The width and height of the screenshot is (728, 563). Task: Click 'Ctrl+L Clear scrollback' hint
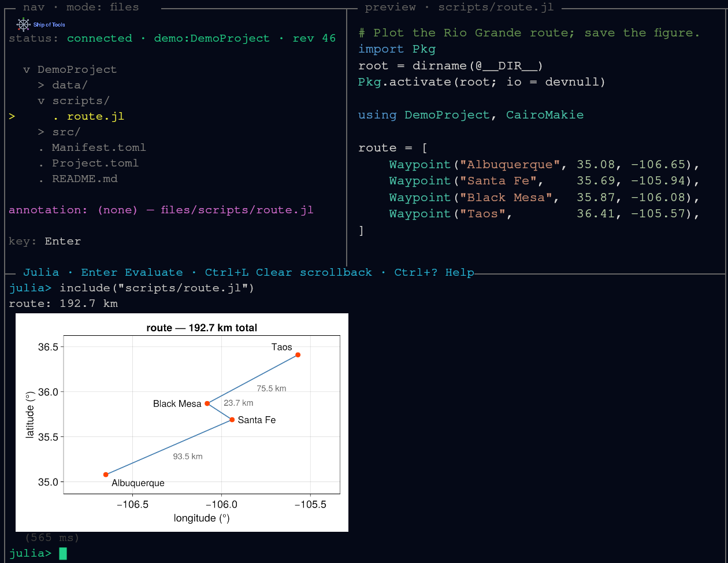[288, 272]
